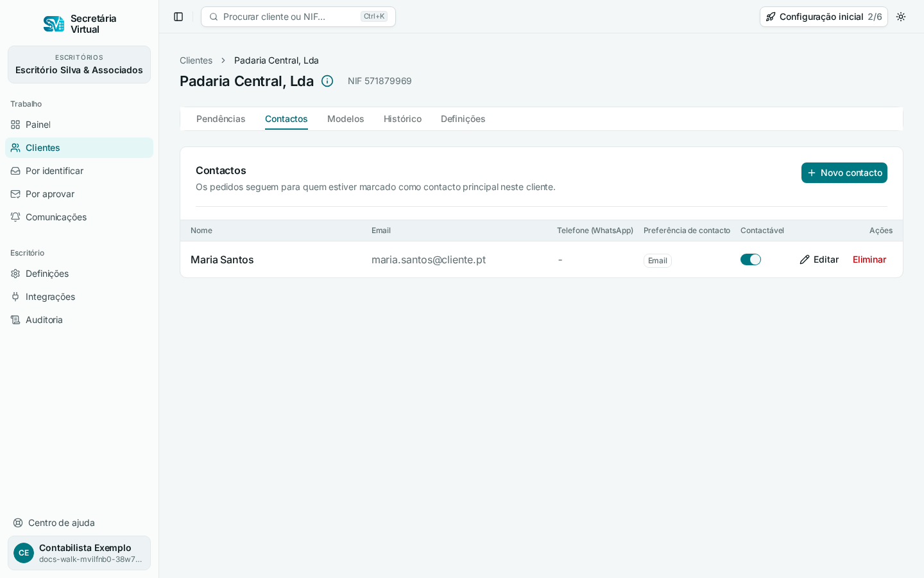Click the pencil icon for Maria Santos

click(805, 259)
